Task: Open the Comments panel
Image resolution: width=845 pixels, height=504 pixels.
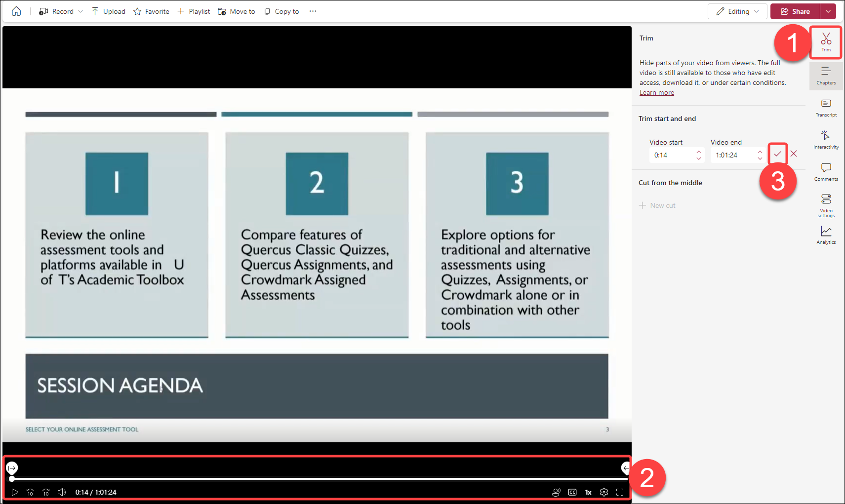Action: (x=826, y=172)
